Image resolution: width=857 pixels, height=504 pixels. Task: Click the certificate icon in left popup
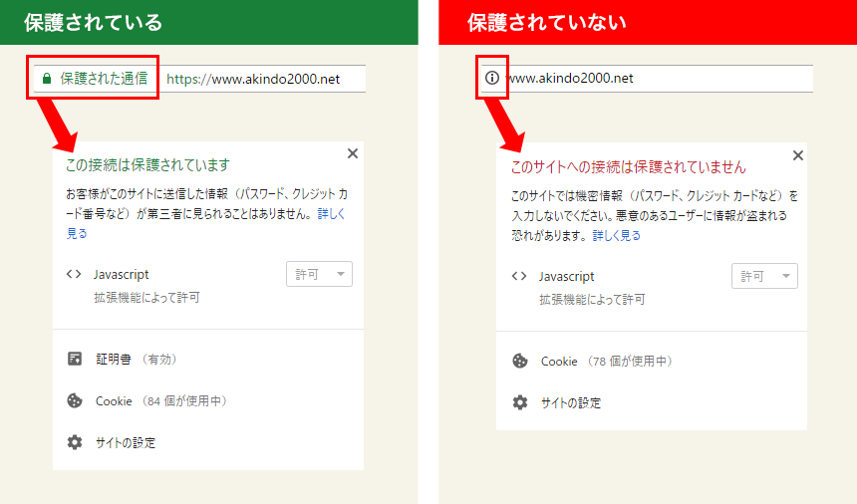click(x=74, y=360)
